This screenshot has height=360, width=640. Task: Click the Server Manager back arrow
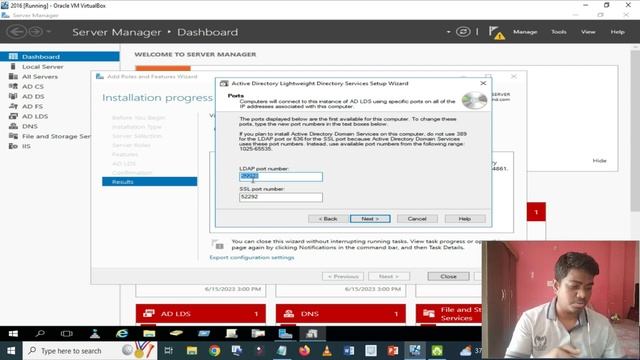(16, 32)
